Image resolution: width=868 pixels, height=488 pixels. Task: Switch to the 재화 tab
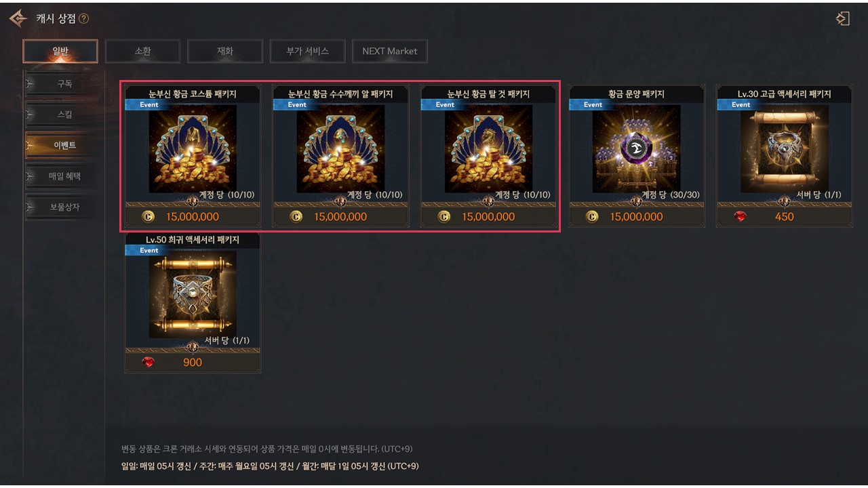[x=224, y=51]
